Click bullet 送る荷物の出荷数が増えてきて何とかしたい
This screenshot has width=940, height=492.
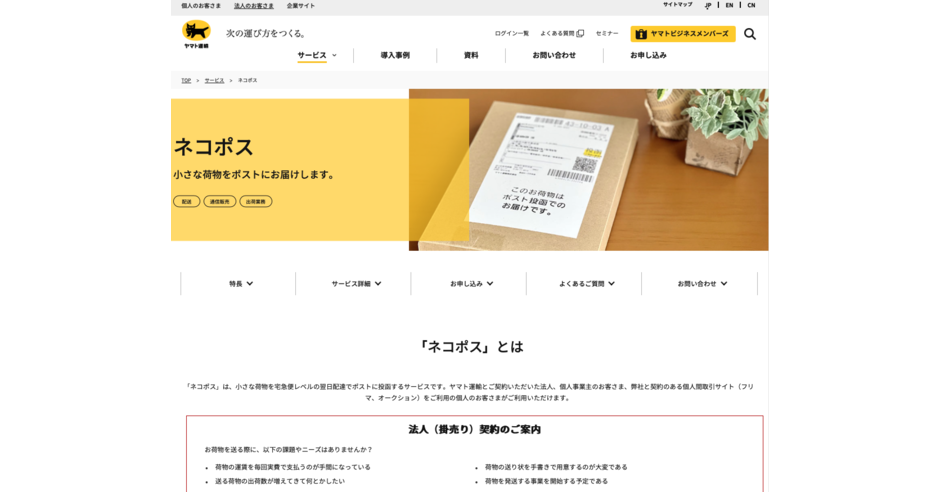point(280,481)
